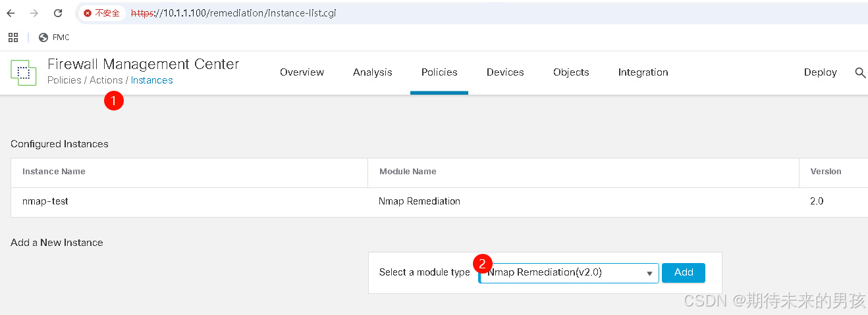Open the search magnifier icon
The height and width of the screenshot is (315, 868).
pyautogui.click(x=860, y=72)
